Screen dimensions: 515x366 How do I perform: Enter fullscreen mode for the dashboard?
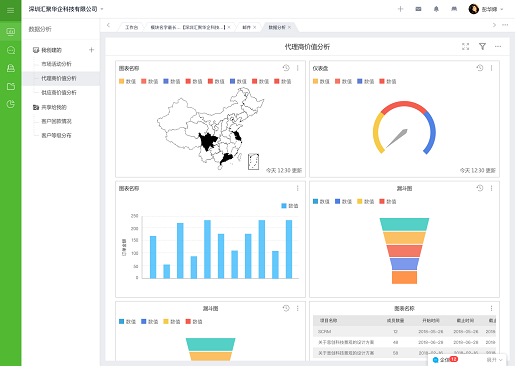465,47
